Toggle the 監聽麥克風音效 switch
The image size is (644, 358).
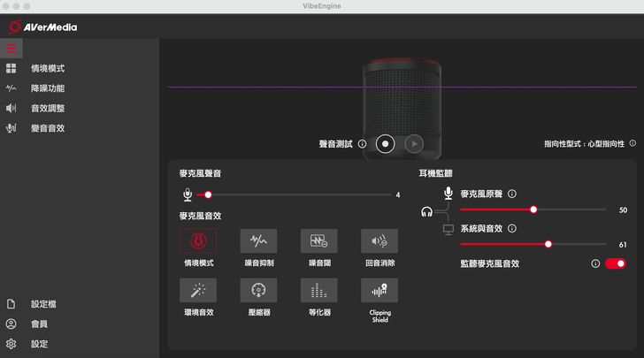click(616, 263)
